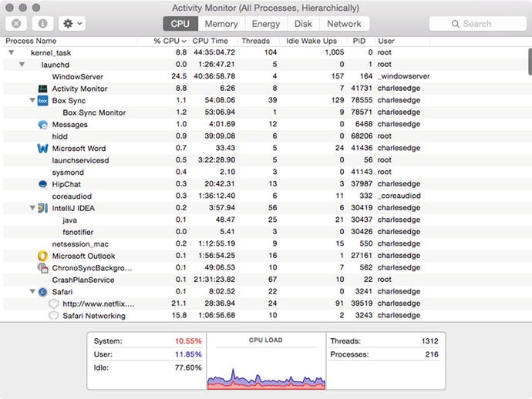Click the process list scrollbar thumb
532x399 pixels.
pos(530,62)
